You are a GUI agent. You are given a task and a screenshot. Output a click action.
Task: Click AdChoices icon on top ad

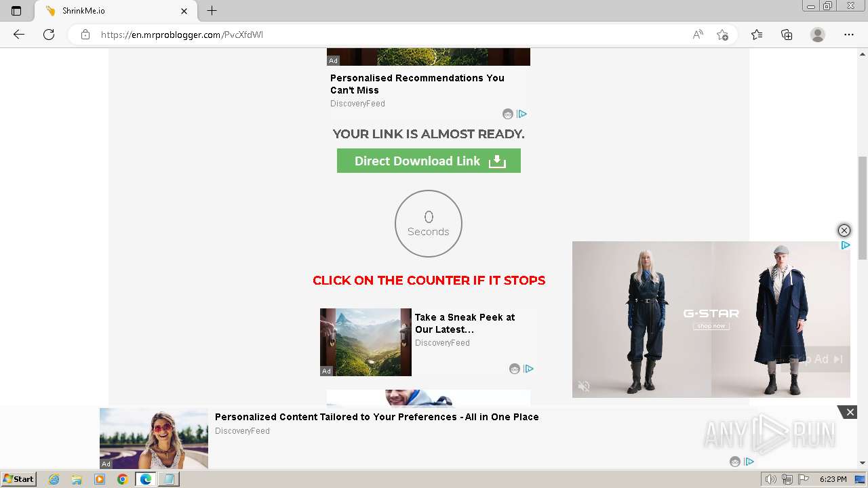pos(521,114)
